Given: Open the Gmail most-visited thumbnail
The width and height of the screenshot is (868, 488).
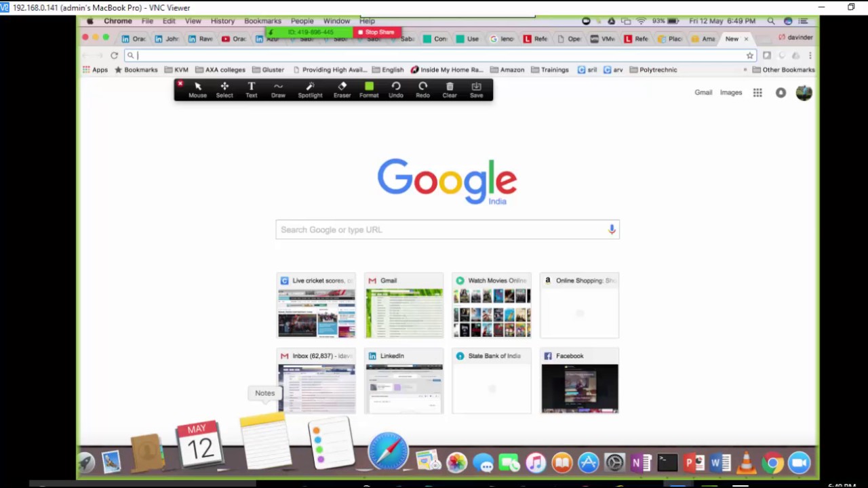Looking at the screenshot, I should 404,306.
